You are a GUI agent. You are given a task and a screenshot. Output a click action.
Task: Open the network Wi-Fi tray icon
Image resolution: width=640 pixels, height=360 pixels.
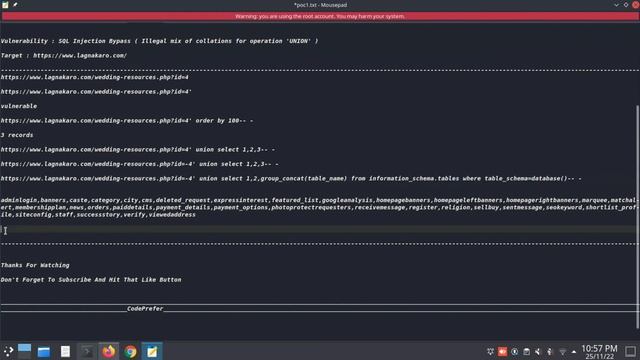(x=562, y=351)
